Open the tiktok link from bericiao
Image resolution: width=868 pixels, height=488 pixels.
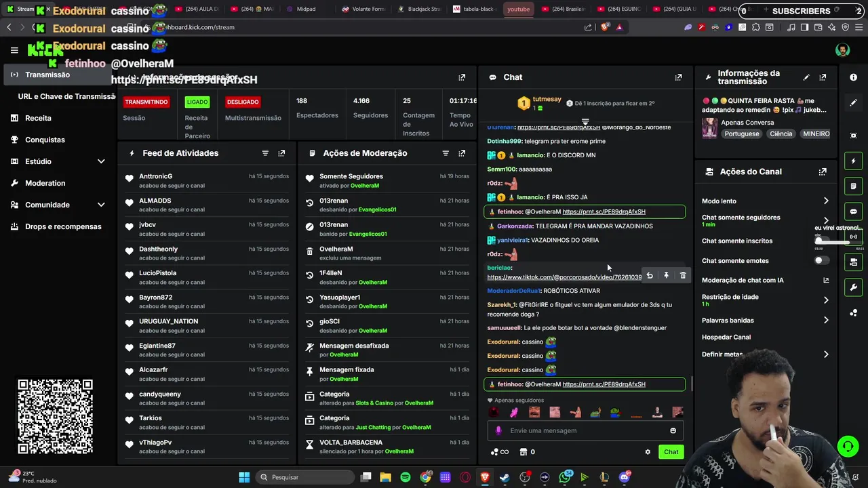[x=564, y=277]
